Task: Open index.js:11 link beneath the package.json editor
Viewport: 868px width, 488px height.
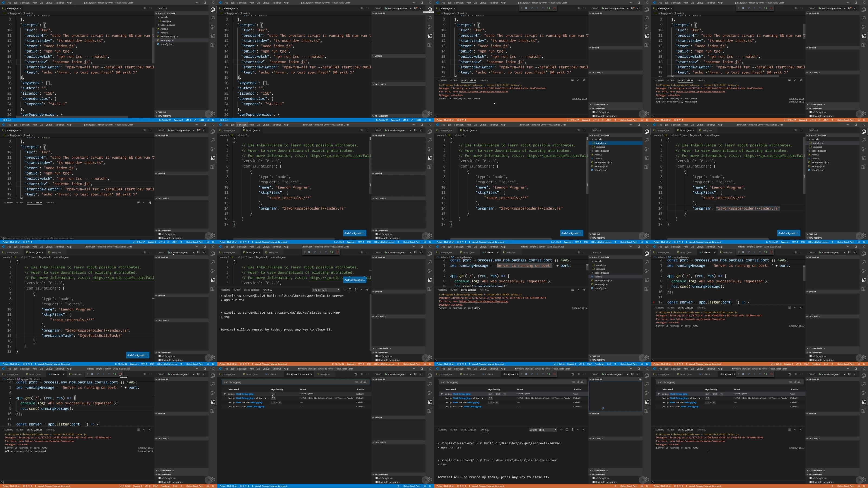Action: coord(797,102)
